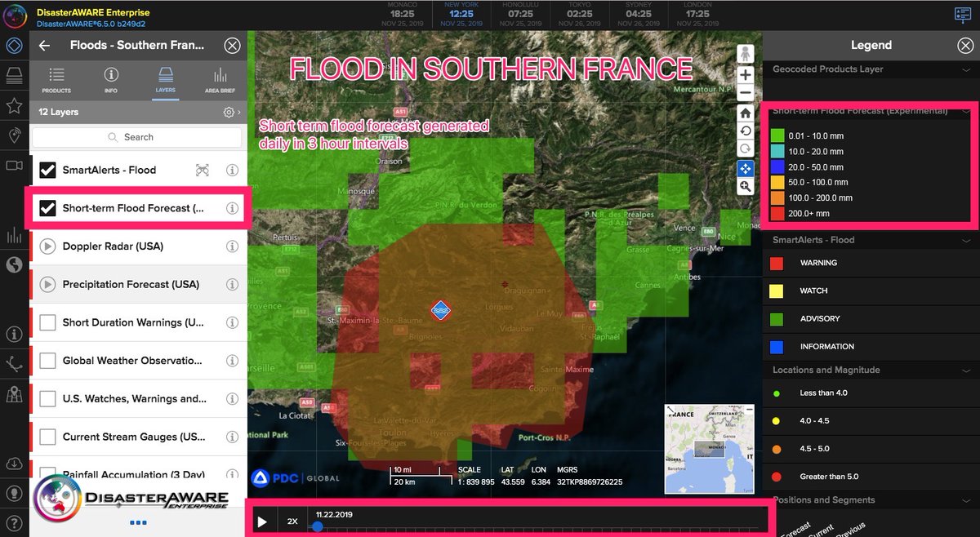Zoom to SmartAlerts - Flood layer extent
Image resolution: width=980 pixels, height=537 pixels.
(203, 170)
